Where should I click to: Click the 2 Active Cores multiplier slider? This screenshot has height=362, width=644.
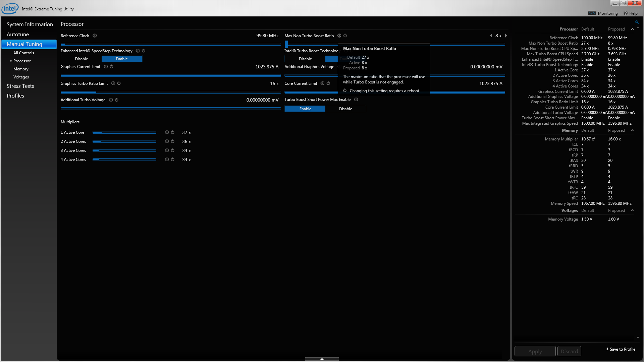click(124, 141)
